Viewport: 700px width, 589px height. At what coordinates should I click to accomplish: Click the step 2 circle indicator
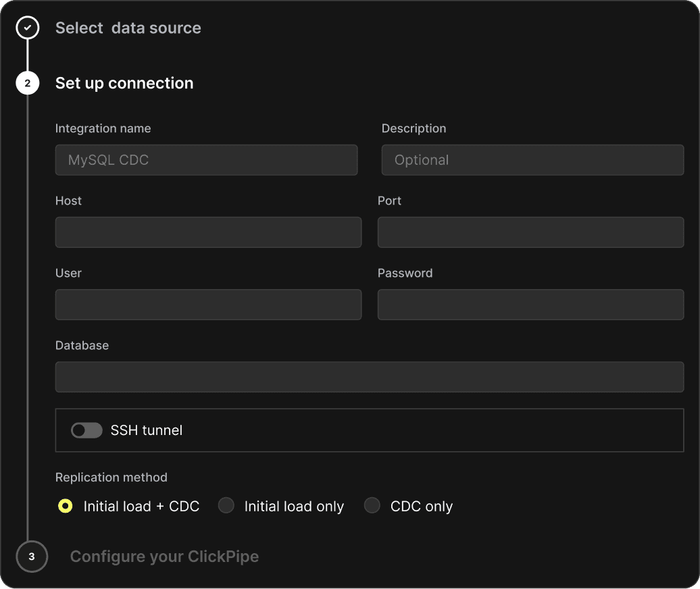tap(28, 83)
